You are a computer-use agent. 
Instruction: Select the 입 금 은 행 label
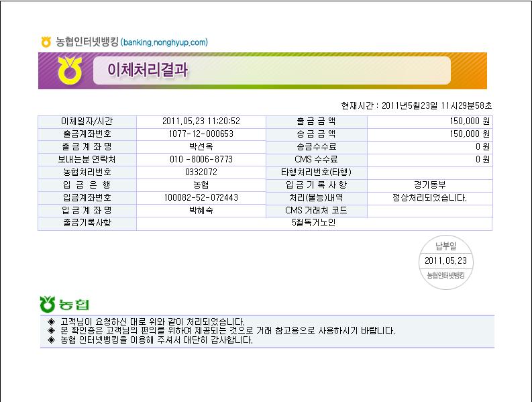point(87,185)
